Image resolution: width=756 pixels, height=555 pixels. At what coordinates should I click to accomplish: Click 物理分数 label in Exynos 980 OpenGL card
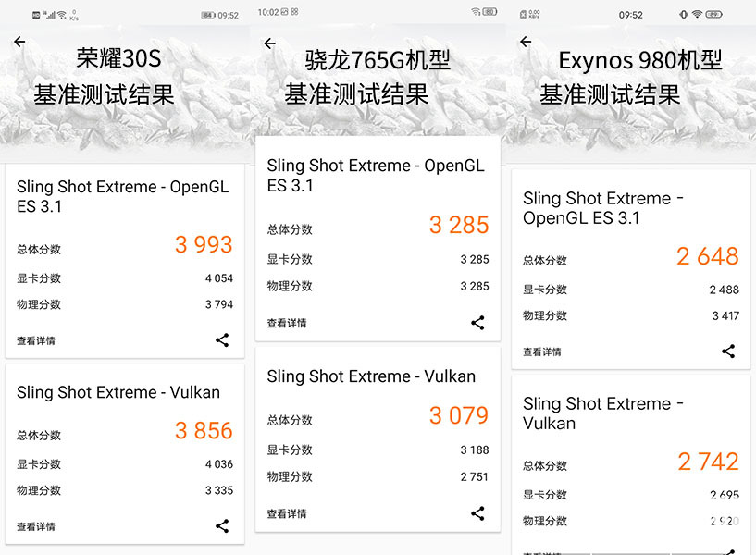click(545, 316)
